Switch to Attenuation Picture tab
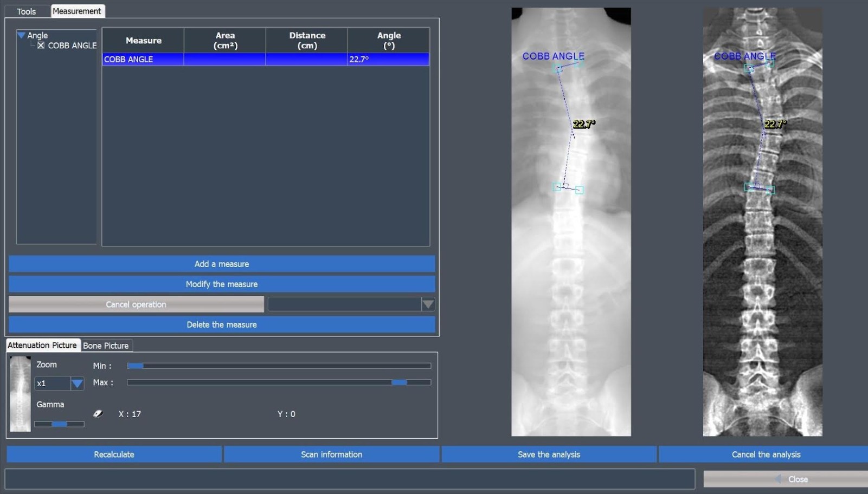This screenshot has height=494, width=868. click(42, 345)
